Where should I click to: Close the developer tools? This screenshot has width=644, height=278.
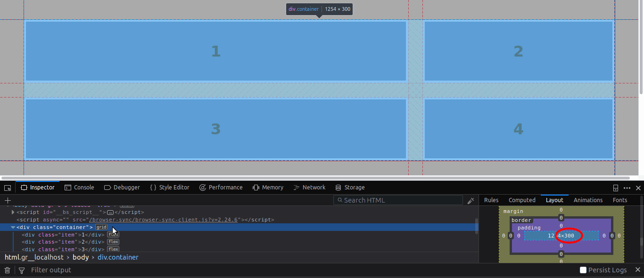tap(638, 188)
